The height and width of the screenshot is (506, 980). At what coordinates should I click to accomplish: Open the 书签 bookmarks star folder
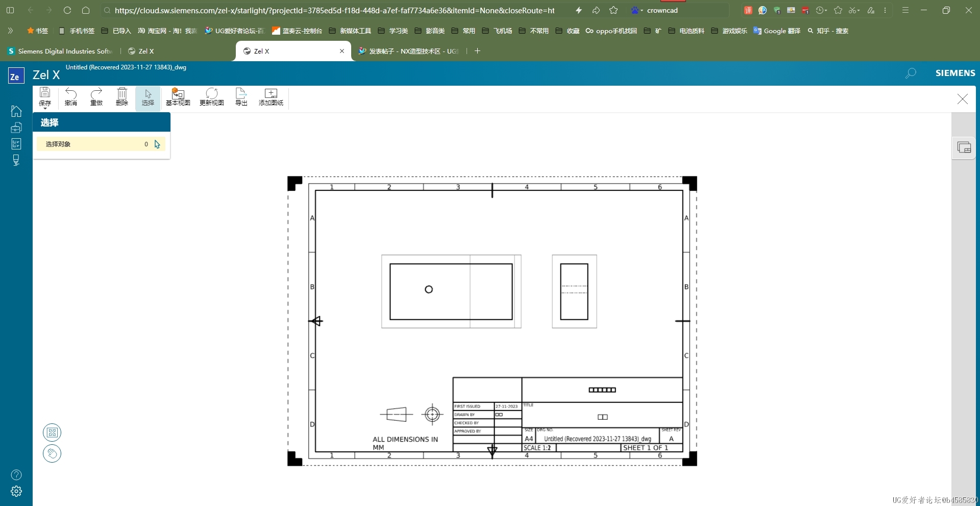pyautogui.click(x=37, y=31)
